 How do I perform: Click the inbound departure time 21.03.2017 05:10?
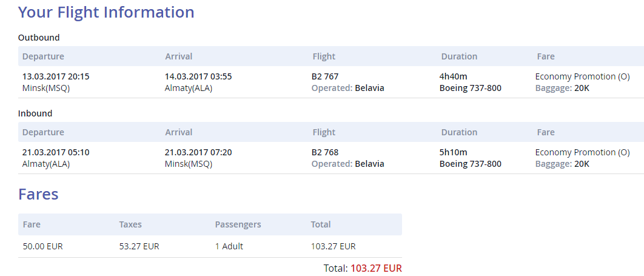click(x=56, y=152)
